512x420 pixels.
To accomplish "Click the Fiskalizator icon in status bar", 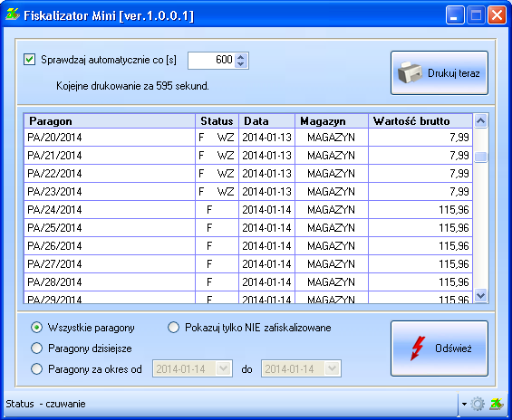I will point(497,404).
